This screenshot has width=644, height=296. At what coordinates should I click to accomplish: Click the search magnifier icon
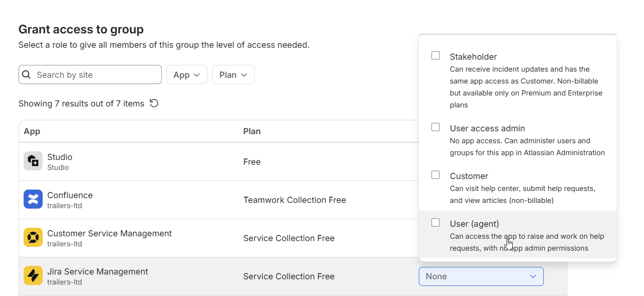pyautogui.click(x=26, y=74)
